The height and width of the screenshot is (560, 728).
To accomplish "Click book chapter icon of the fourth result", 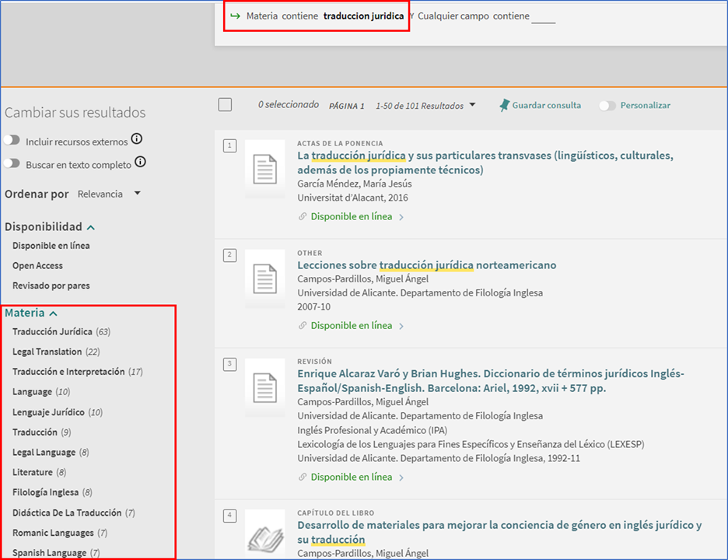I will [265, 534].
